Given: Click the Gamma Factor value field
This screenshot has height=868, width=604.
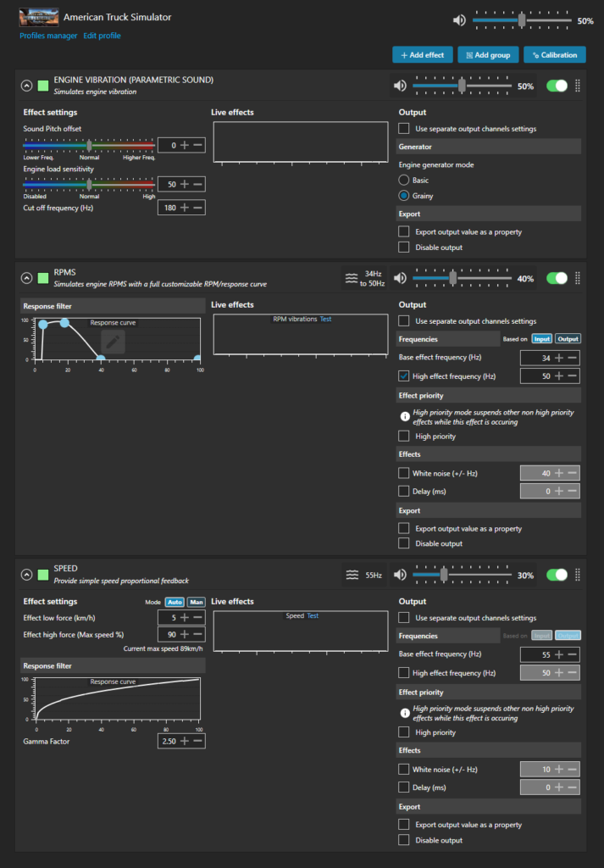Looking at the screenshot, I should [x=168, y=742].
